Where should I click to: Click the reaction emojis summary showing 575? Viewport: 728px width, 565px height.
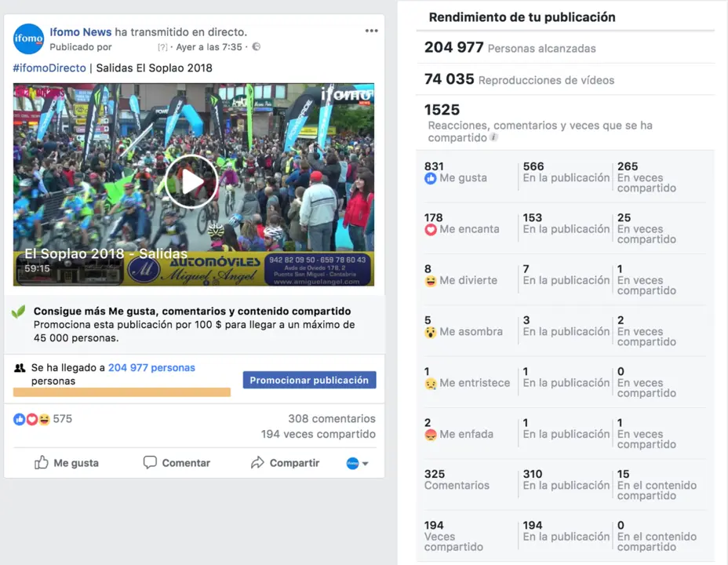tap(42, 419)
